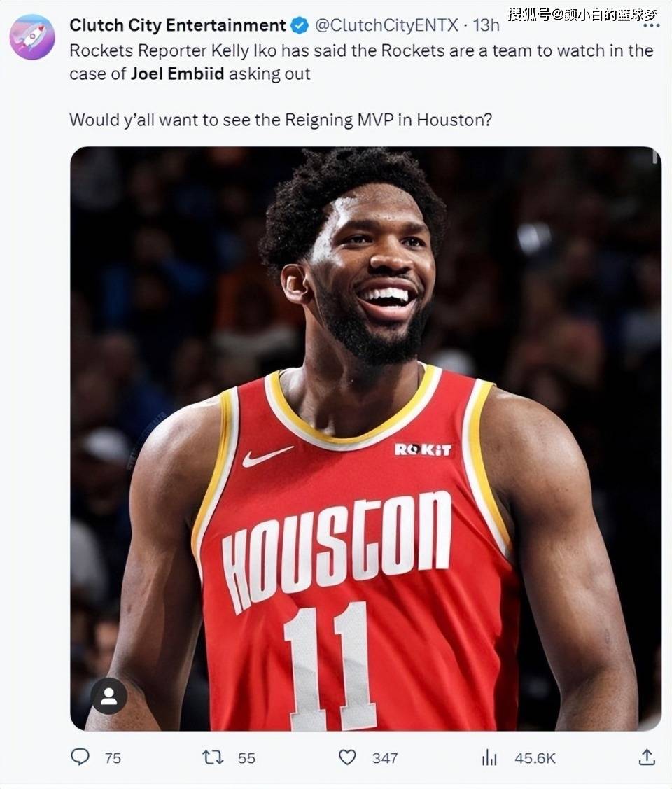Open the three-dot more options menu

pos(652,25)
